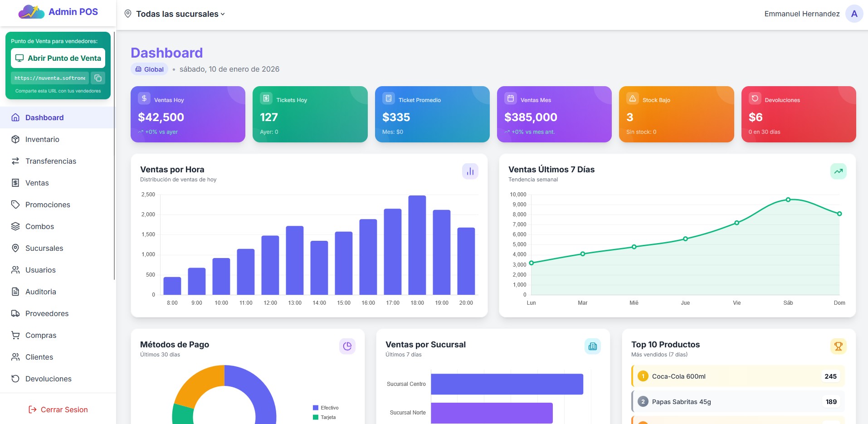868x424 pixels.
Task: Switch to the Dashboard menu item
Action: coord(44,117)
